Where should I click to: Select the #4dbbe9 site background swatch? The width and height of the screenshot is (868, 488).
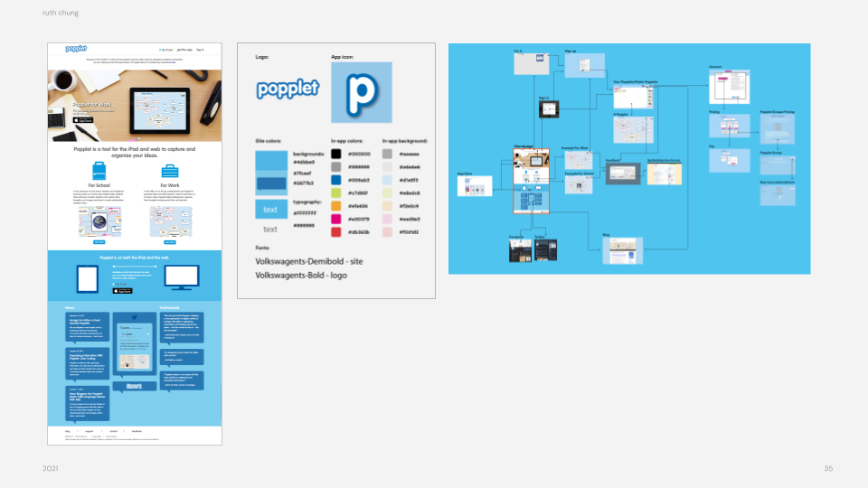pos(271,161)
